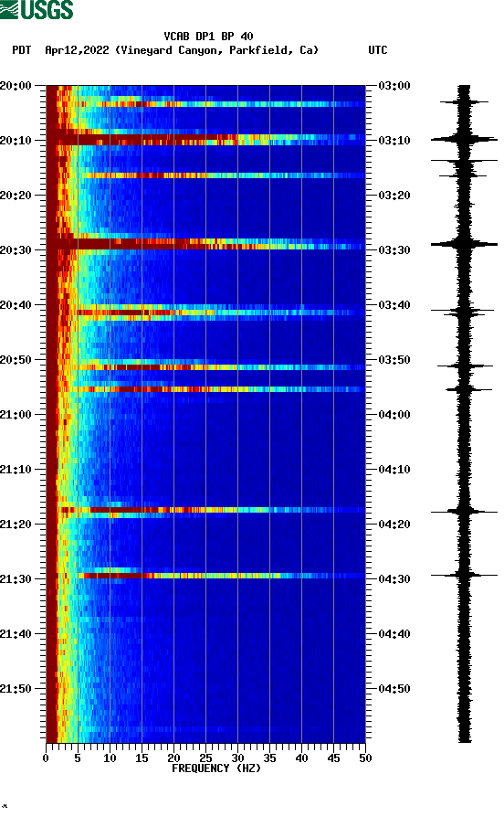504x816 pixels.
Task: Click the 04:30 UTC time label
Action: point(394,579)
